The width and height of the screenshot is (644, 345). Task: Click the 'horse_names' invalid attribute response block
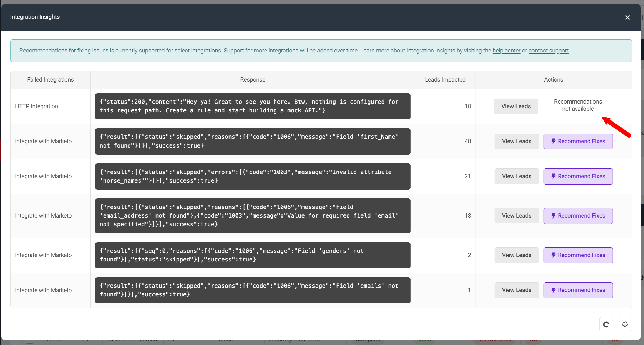[253, 177]
